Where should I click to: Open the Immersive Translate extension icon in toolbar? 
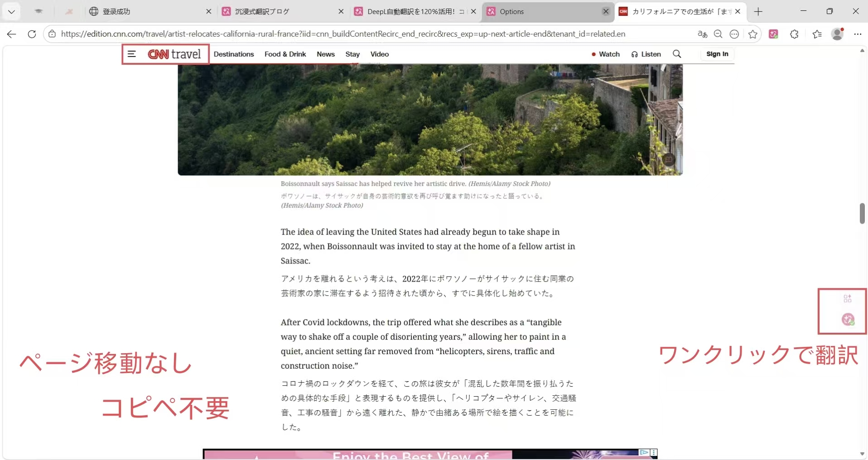coord(773,34)
